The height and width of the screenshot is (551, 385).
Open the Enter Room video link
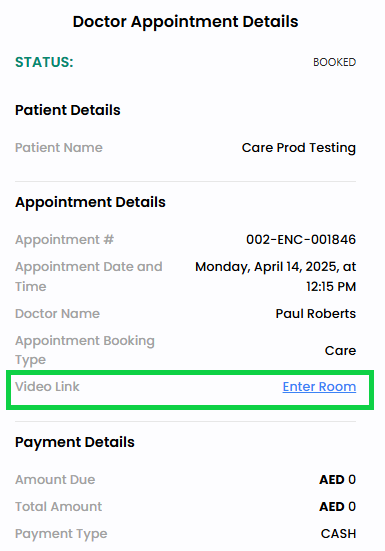click(x=319, y=387)
